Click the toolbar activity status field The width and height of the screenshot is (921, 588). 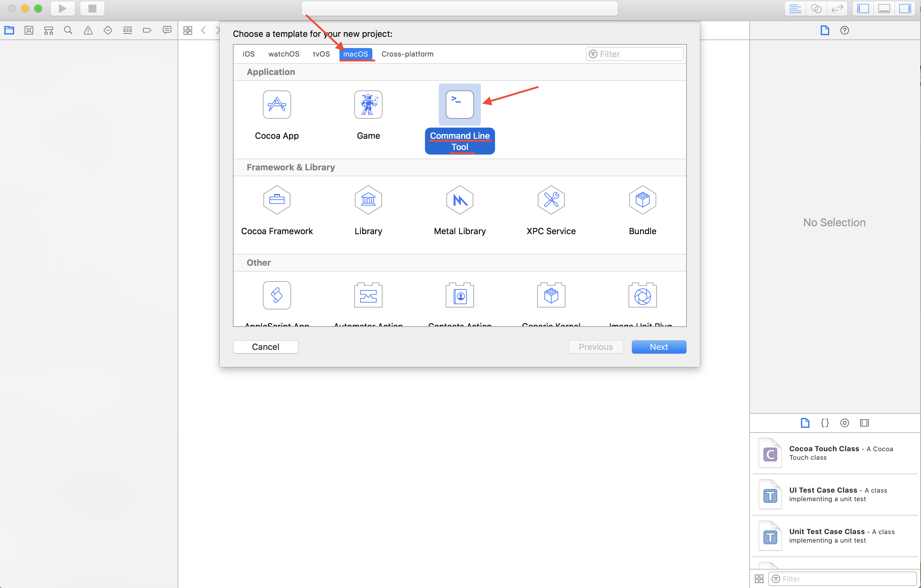(x=460, y=9)
